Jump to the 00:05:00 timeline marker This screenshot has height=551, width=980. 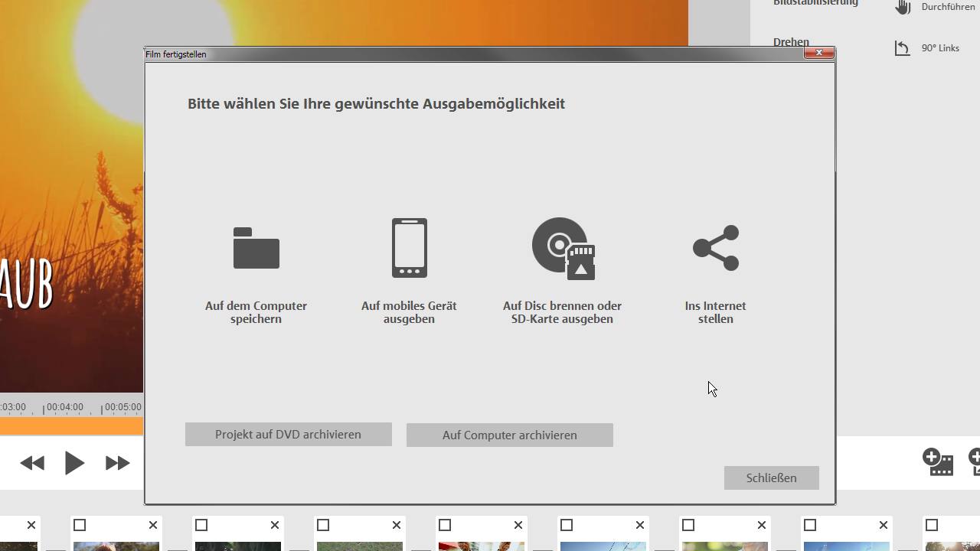tap(122, 407)
